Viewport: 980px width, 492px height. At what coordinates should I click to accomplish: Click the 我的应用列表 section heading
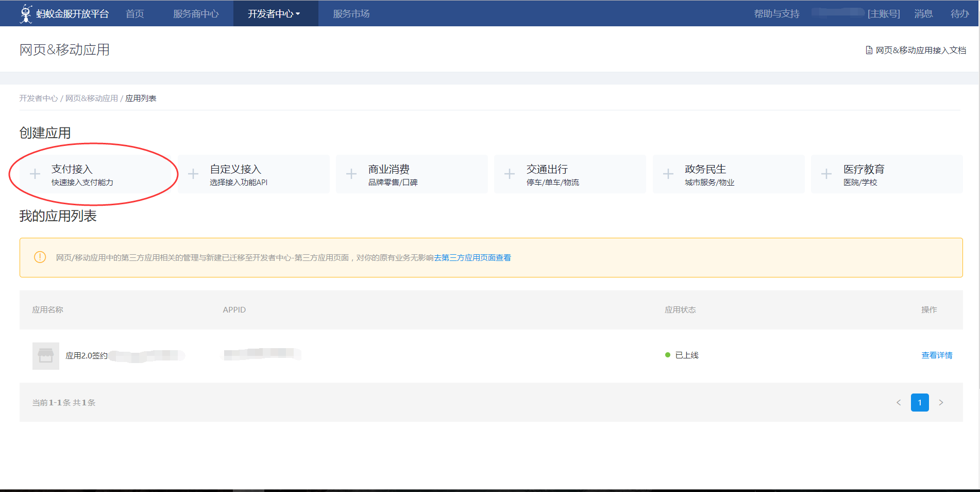pos(58,216)
